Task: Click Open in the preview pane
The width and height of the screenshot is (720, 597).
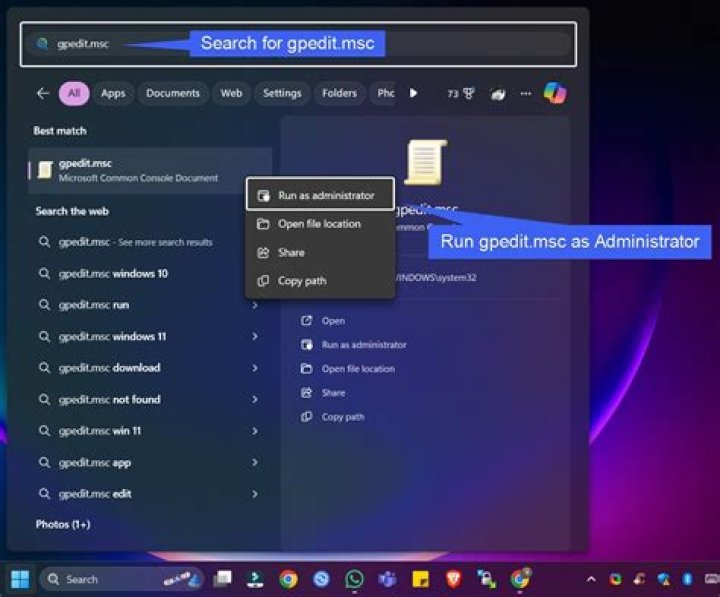Action: (x=323, y=321)
